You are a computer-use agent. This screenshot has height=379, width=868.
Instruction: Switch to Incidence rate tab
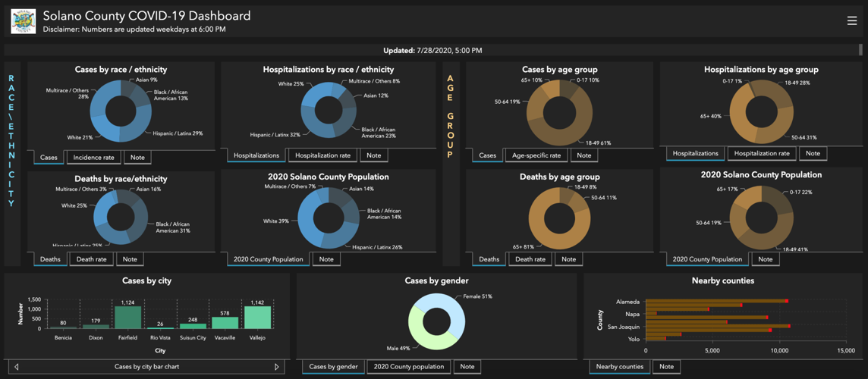pyautogui.click(x=93, y=158)
